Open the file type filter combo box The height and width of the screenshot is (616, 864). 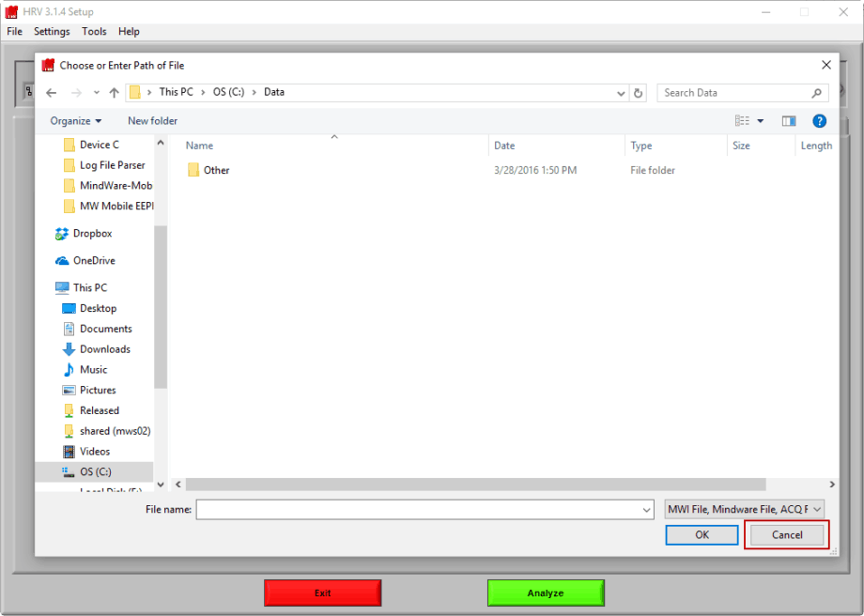pos(744,509)
